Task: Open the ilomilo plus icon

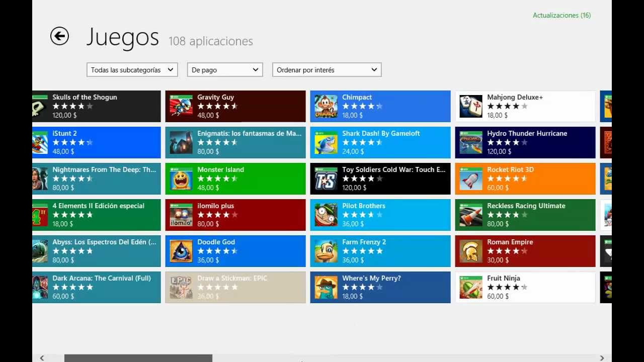Action: tap(181, 215)
